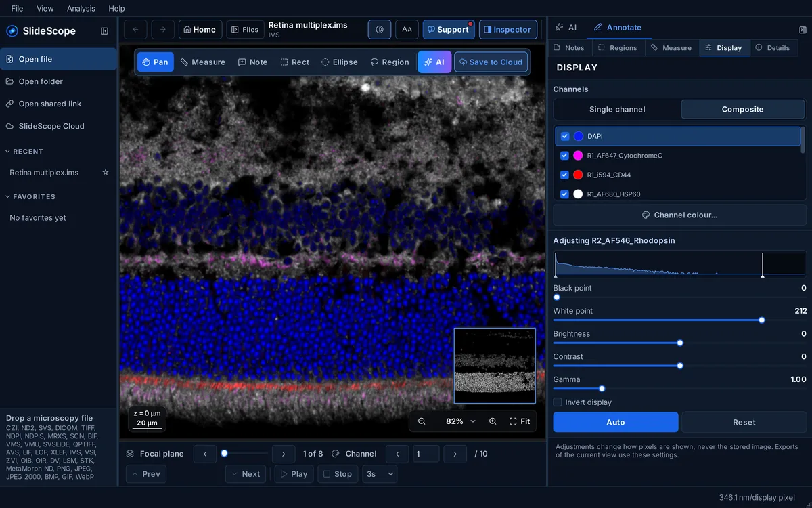The image size is (812, 508).
Task: Open the Details sub-tab
Action: pyautogui.click(x=773, y=48)
